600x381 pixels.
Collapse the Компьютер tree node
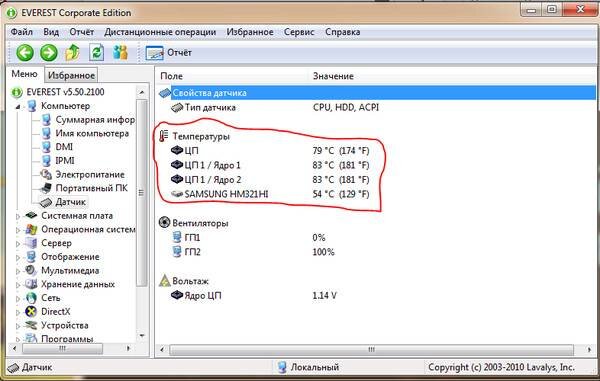point(18,107)
